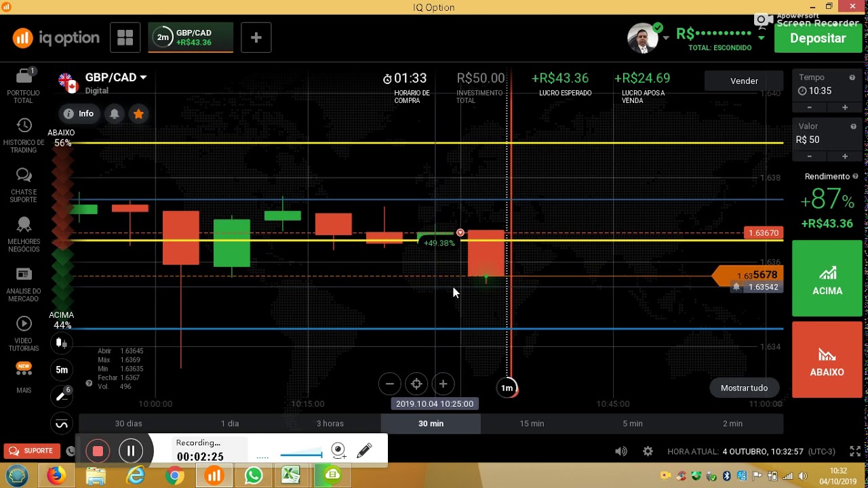
Task: Center the chart with crosshair button
Action: 416,384
